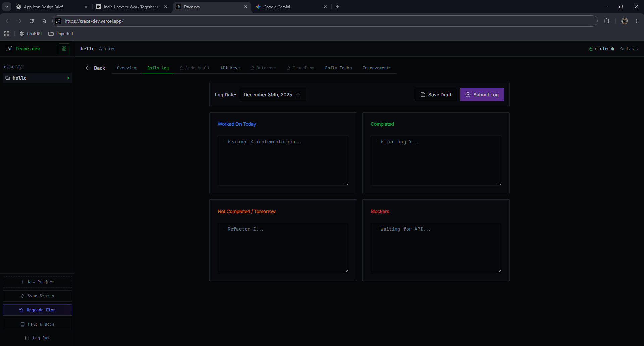The image size is (644, 346).
Task: Open the calendar icon in the Log Date field
Action: 298,95
